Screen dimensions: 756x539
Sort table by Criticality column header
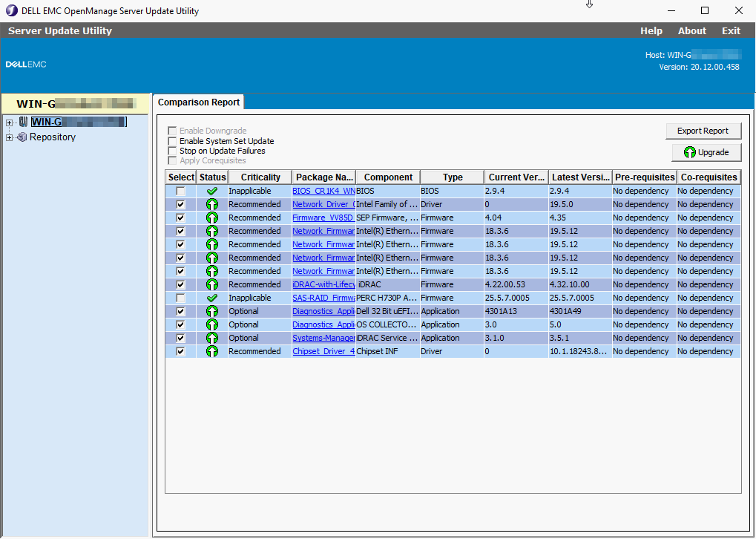pos(260,177)
